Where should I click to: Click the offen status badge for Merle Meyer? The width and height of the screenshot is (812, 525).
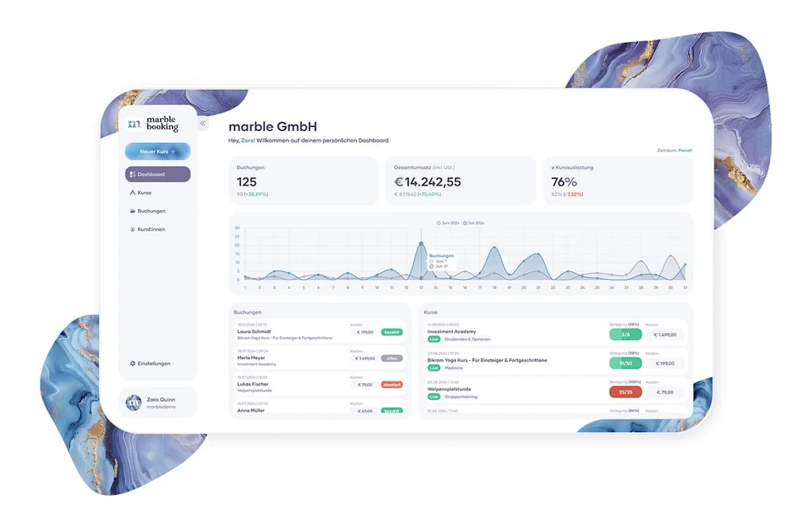pos(392,358)
